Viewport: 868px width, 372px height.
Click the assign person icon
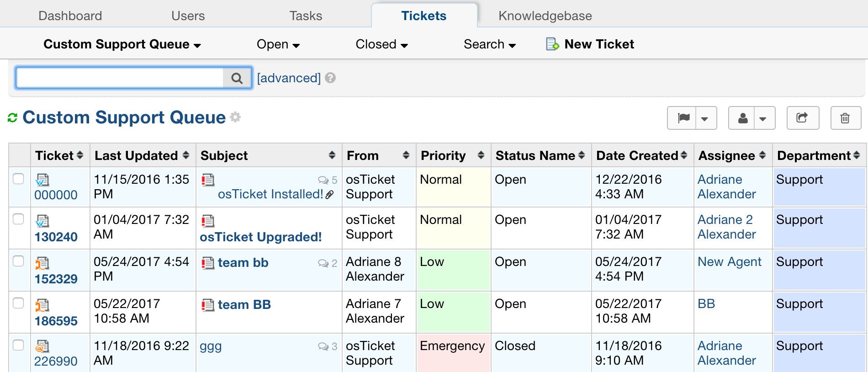point(743,118)
